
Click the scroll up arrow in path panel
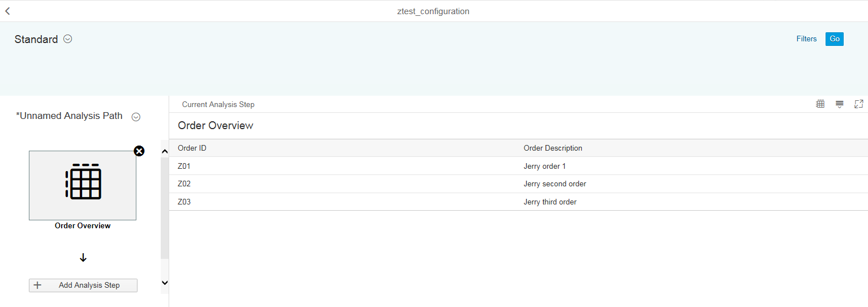(165, 151)
